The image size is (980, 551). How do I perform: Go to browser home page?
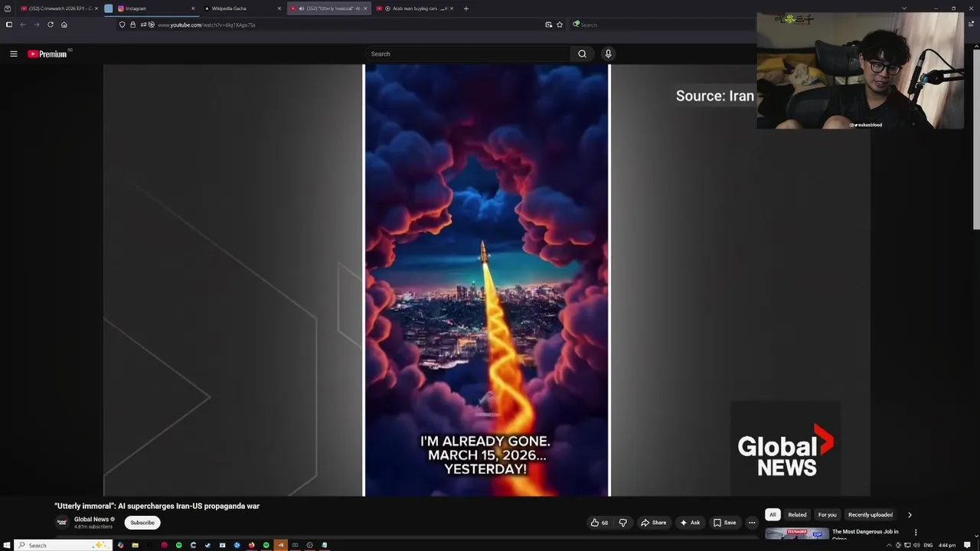coord(64,24)
